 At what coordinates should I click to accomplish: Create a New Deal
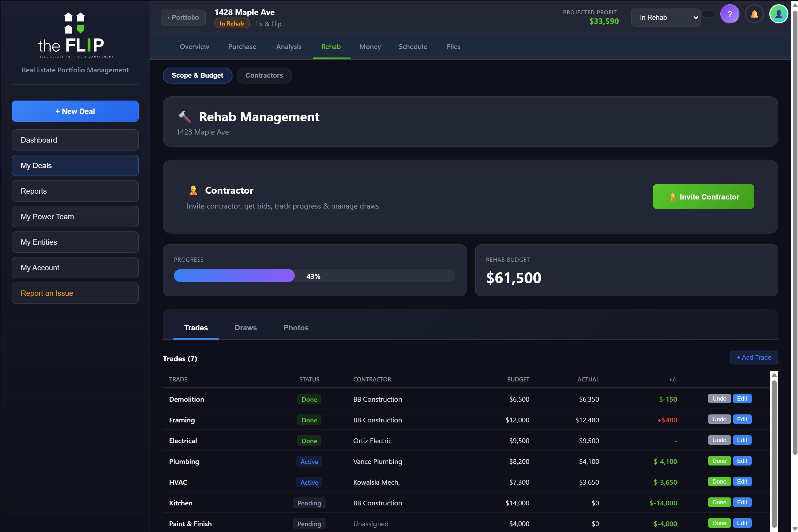pos(75,111)
